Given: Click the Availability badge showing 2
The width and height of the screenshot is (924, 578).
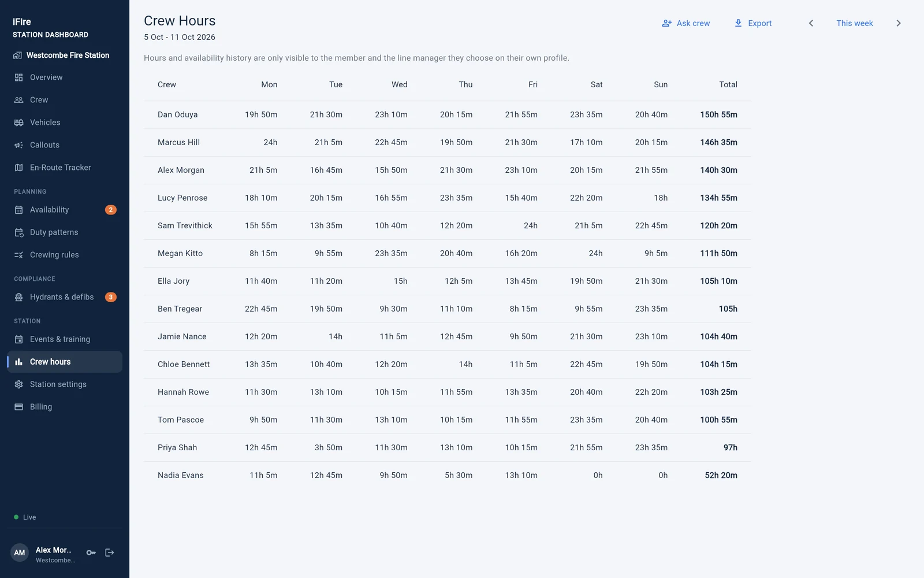Looking at the screenshot, I should (x=111, y=210).
